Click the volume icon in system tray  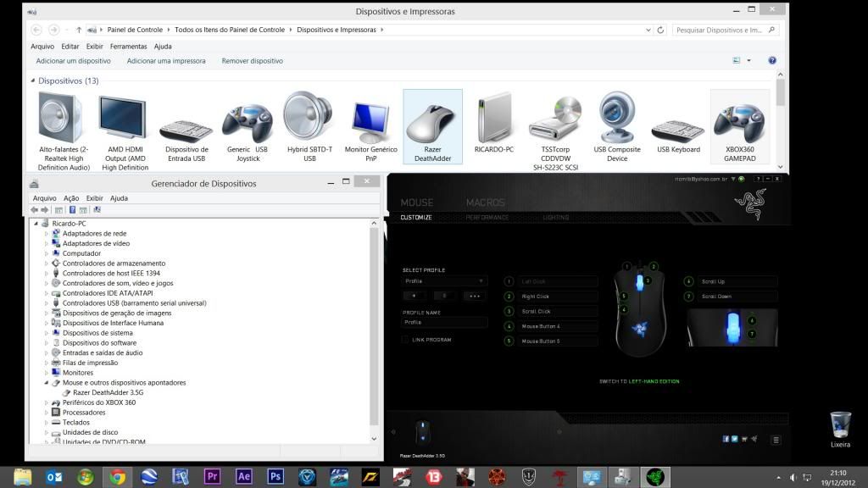click(793, 477)
